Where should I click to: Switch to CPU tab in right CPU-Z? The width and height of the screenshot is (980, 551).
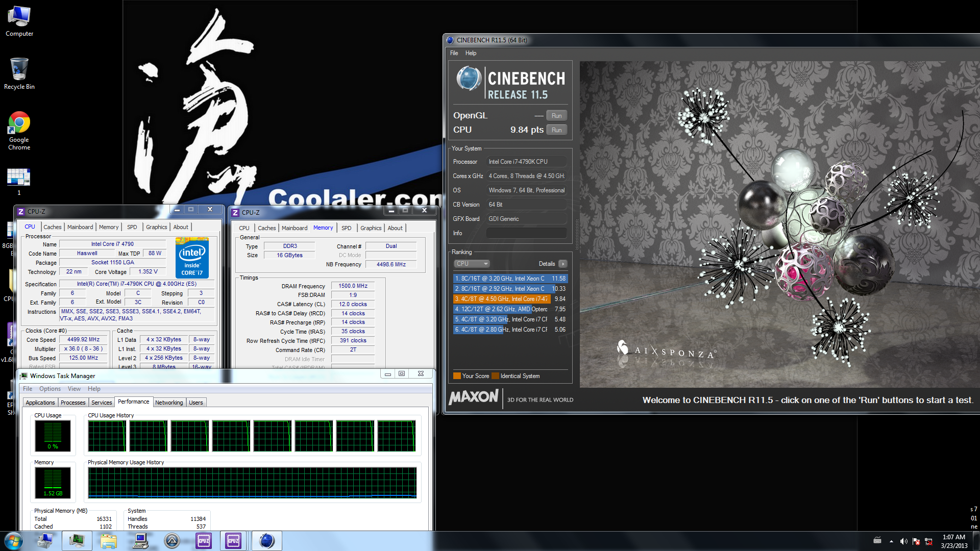pos(244,228)
